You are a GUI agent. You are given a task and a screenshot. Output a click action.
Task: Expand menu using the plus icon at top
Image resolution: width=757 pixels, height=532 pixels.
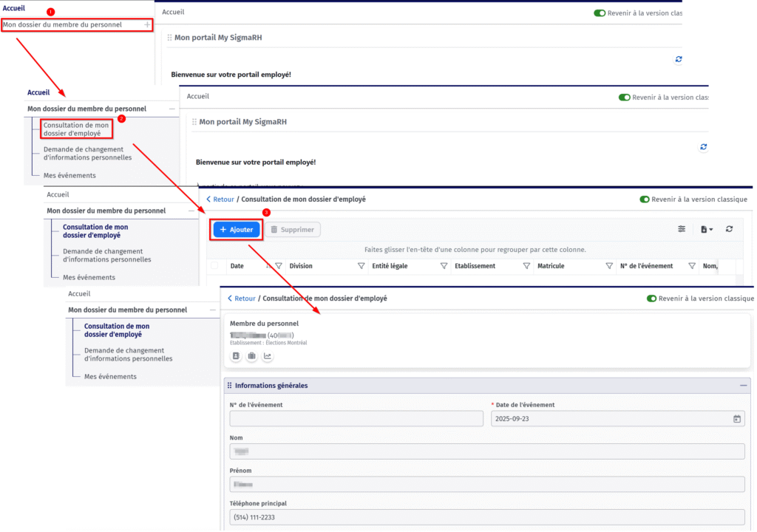tap(147, 25)
